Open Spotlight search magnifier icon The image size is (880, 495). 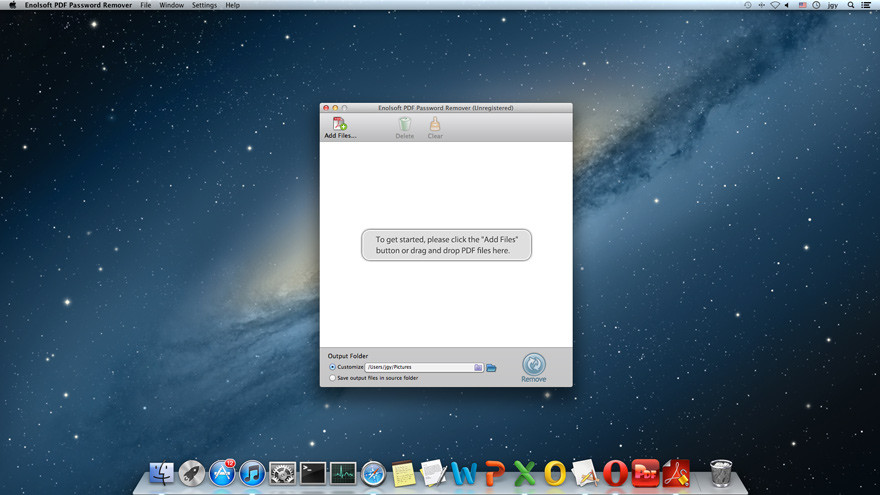851,5
